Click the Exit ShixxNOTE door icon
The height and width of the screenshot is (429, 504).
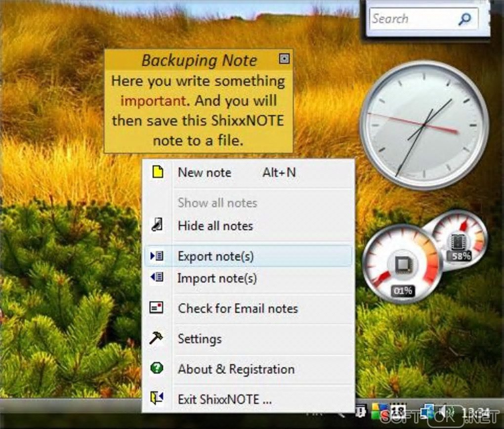point(157,398)
